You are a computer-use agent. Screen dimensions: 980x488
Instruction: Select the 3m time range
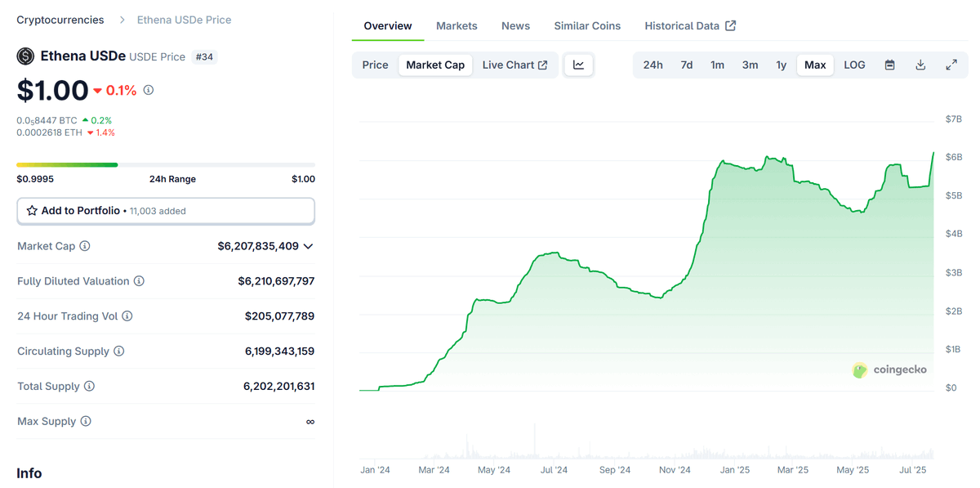click(750, 65)
